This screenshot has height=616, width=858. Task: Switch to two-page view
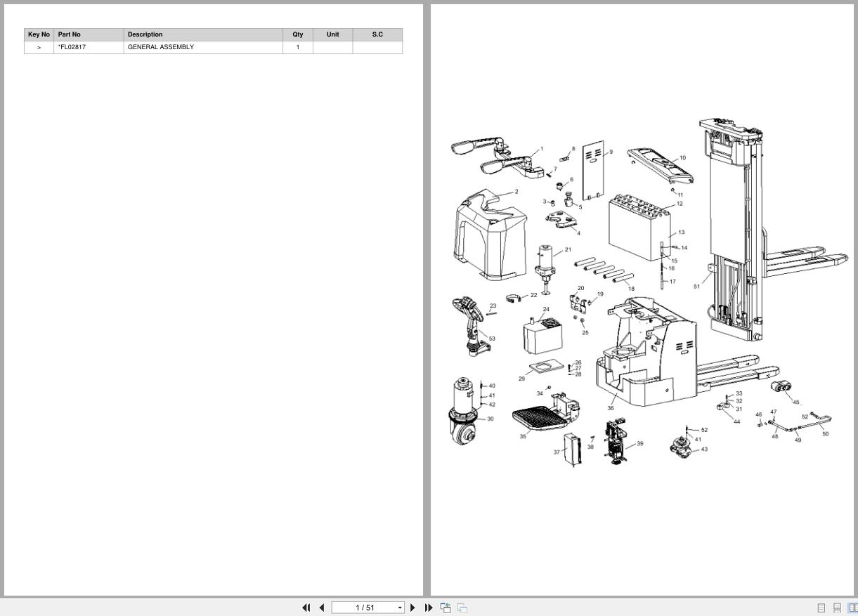(853, 608)
